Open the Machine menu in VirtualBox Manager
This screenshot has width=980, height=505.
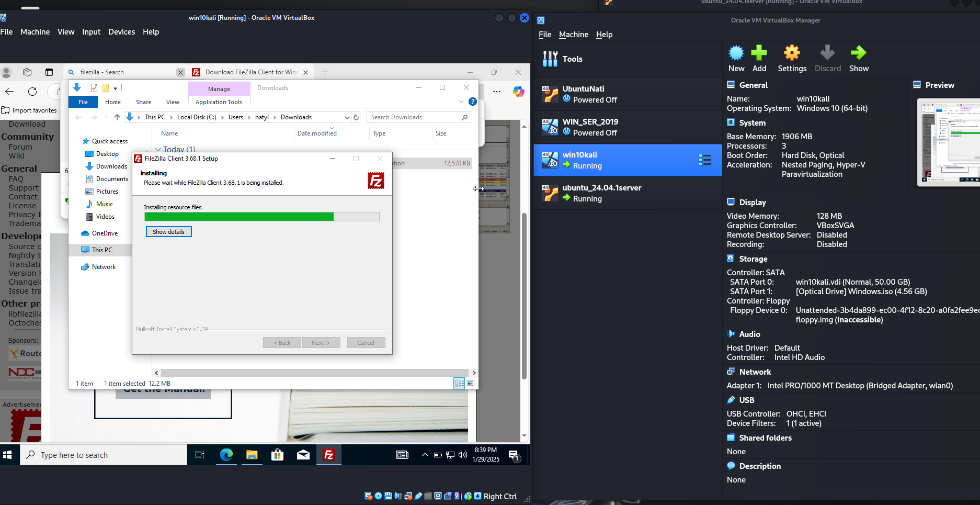click(574, 35)
